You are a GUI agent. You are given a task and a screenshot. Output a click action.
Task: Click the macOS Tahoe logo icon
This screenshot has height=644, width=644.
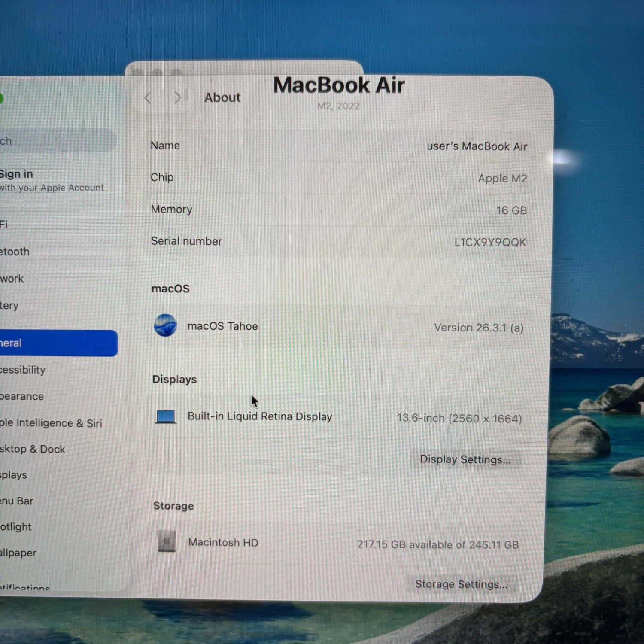[165, 325]
